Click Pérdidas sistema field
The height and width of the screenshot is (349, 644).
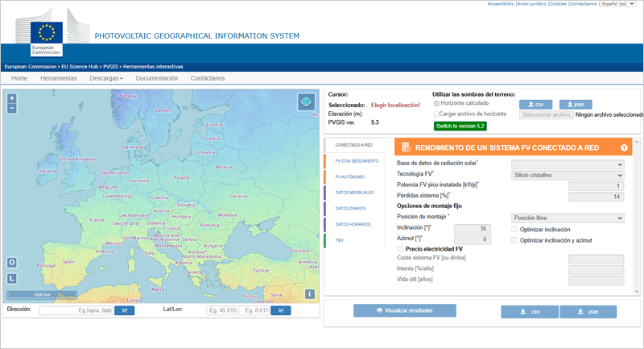pos(596,197)
